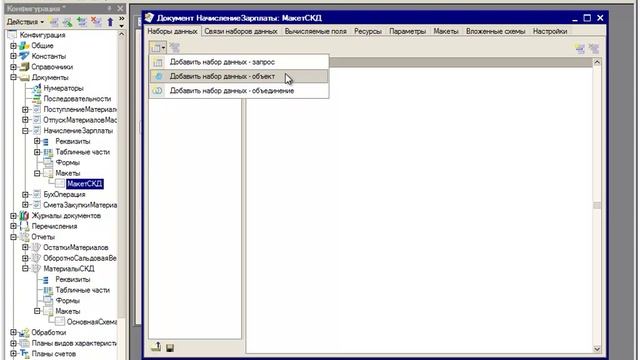
Task: Click the Константы tree node icon
Action: pos(24,56)
